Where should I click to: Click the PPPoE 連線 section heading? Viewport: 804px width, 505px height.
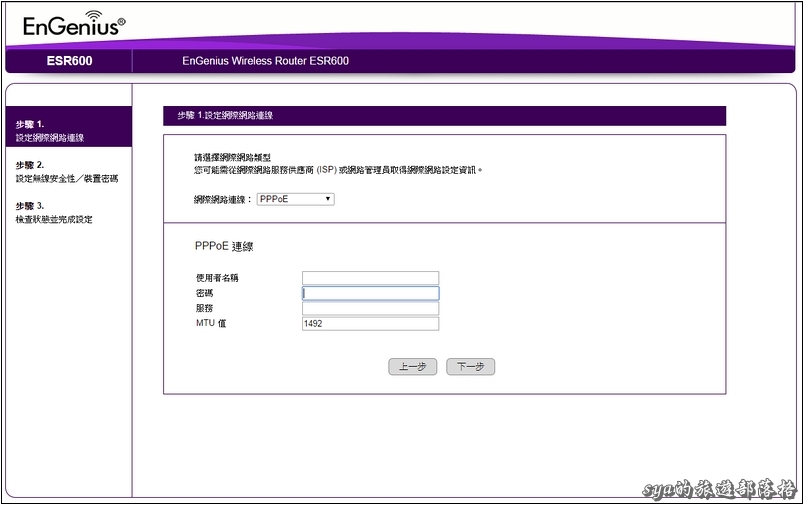[x=224, y=246]
